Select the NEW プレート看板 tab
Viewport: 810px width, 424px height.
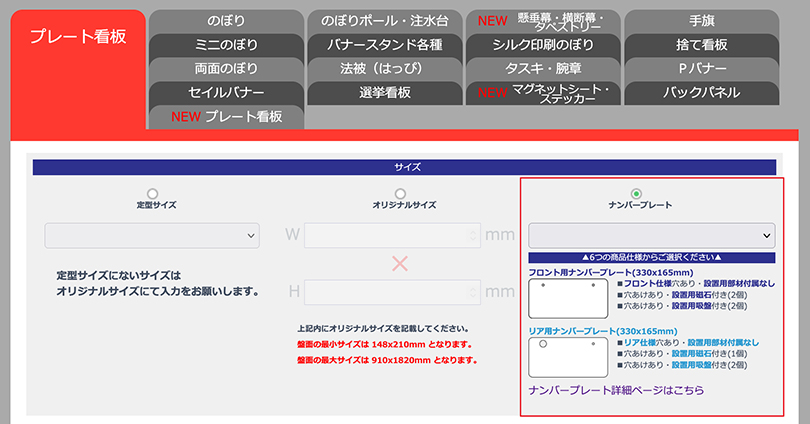tap(226, 117)
